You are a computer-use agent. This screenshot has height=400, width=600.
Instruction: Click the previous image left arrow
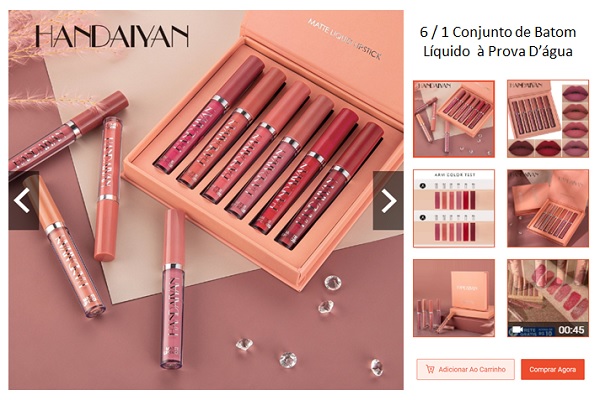[24, 200]
